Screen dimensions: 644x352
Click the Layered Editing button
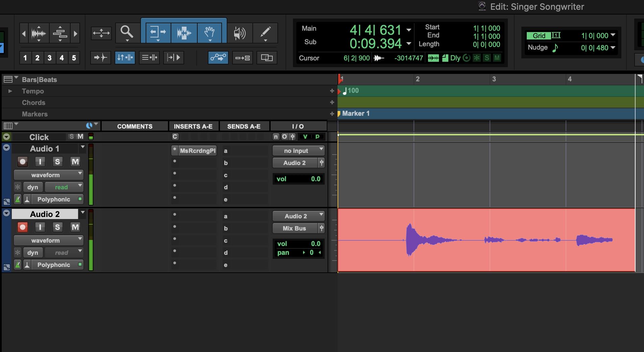[x=267, y=58]
